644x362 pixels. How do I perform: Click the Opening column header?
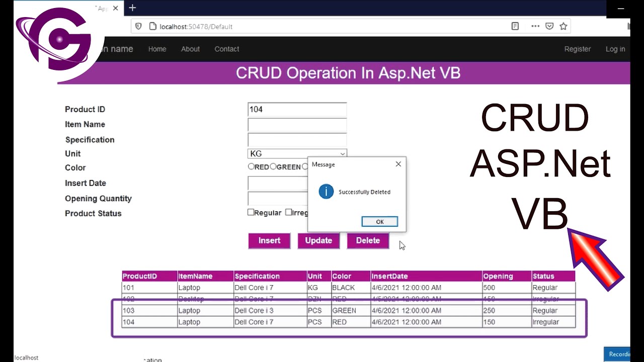pos(507,276)
